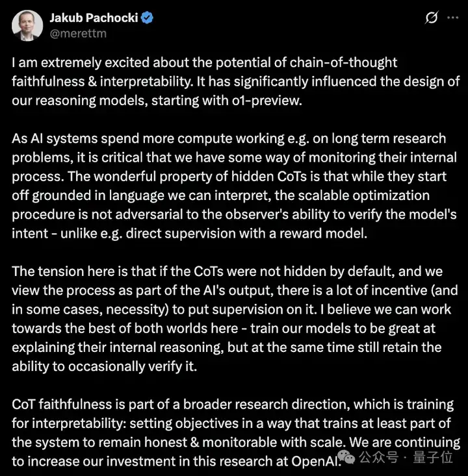Click the phrase 'chain-of-thought' in the first line
Screen dimensions: 468x476
[x=343, y=62]
